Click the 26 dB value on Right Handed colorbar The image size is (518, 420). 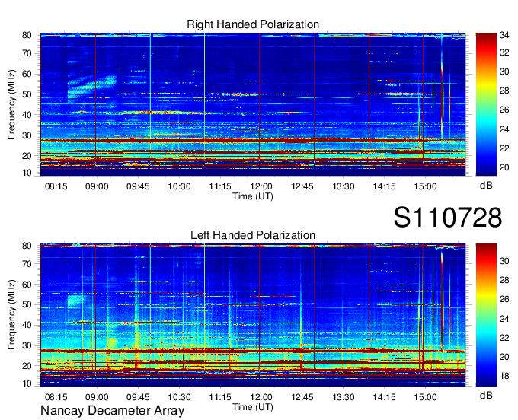[504, 110]
